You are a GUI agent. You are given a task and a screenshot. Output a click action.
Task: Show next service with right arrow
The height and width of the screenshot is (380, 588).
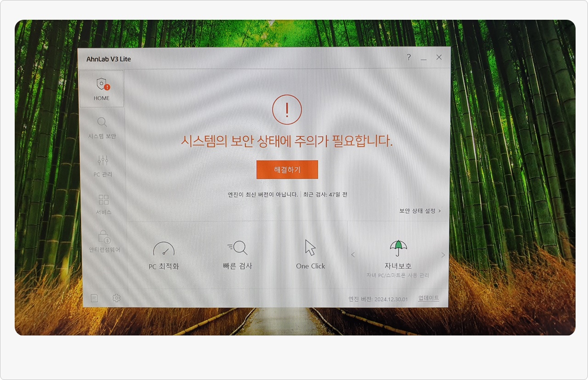443,255
